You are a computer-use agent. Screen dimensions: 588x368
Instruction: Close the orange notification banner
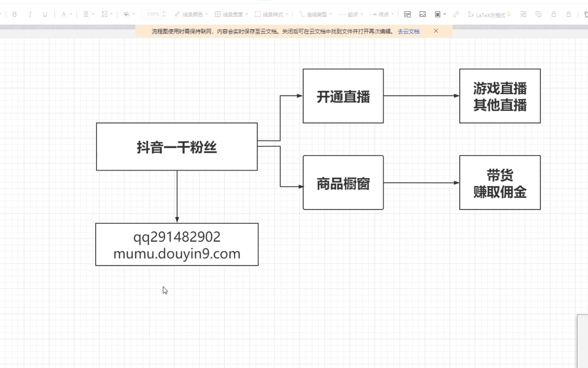coord(436,31)
